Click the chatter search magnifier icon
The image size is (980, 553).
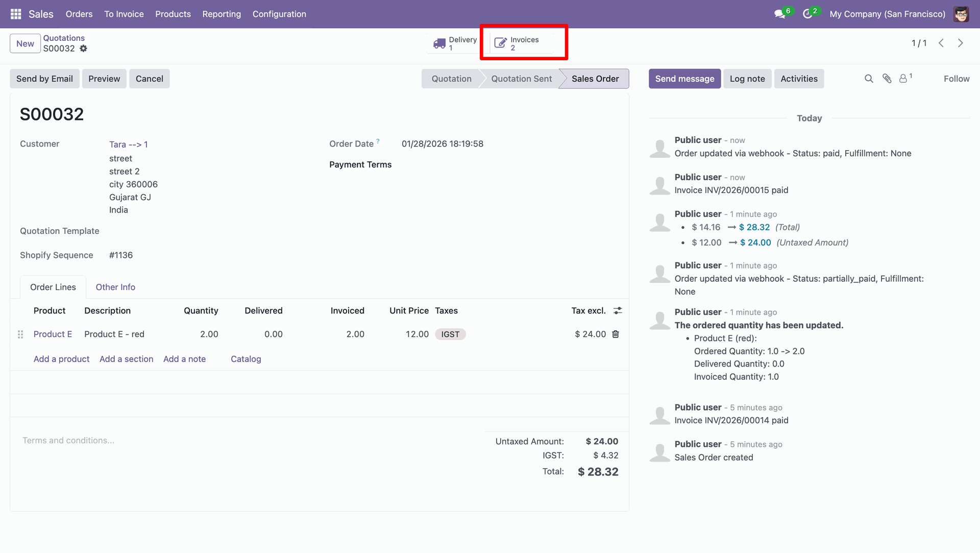coord(869,79)
